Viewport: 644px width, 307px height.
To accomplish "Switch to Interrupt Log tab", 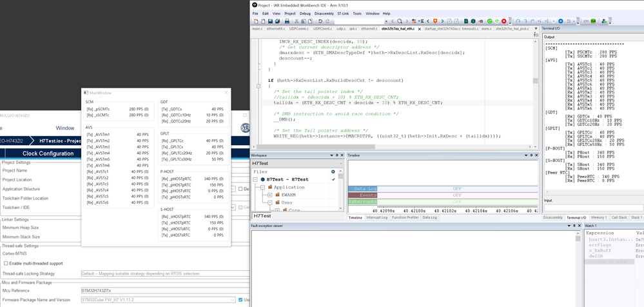I will 376,217.
